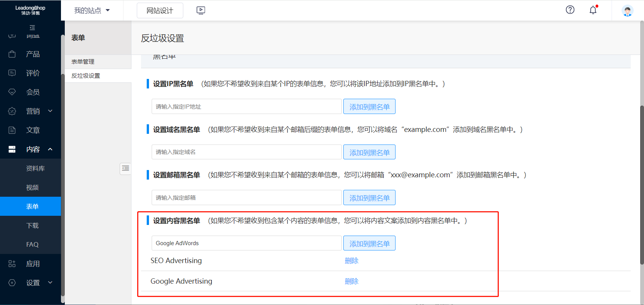Click the 内容 storage icon
The height and width of the screenshot is (305, 644).
coord(12,149)
